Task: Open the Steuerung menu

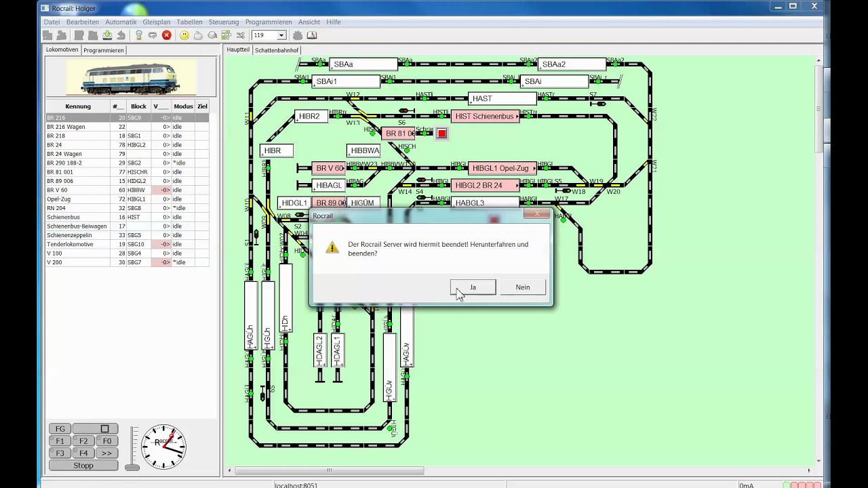Action: pos(224,22)
